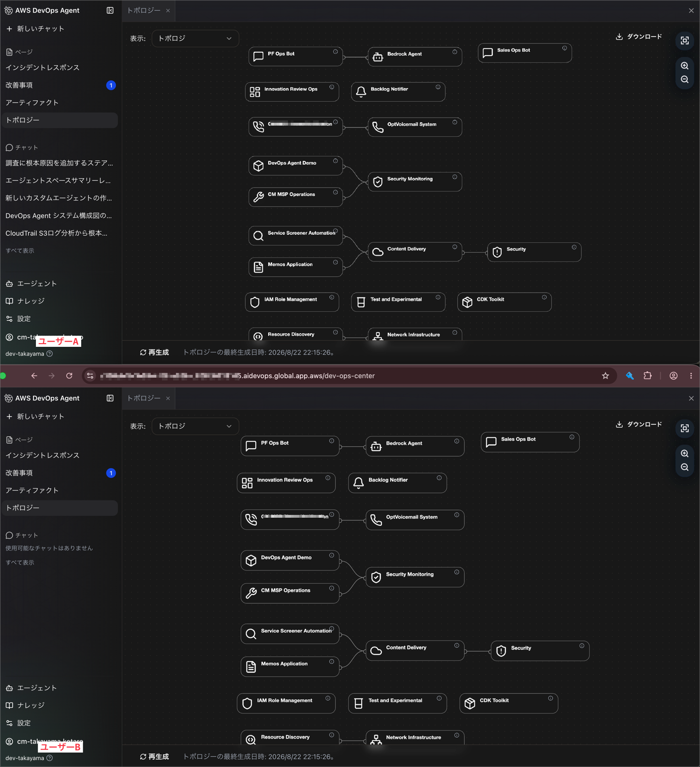700x767 pixels.
Task: Open the 表示 dropdown in lower window
Action: coord(195,426)
